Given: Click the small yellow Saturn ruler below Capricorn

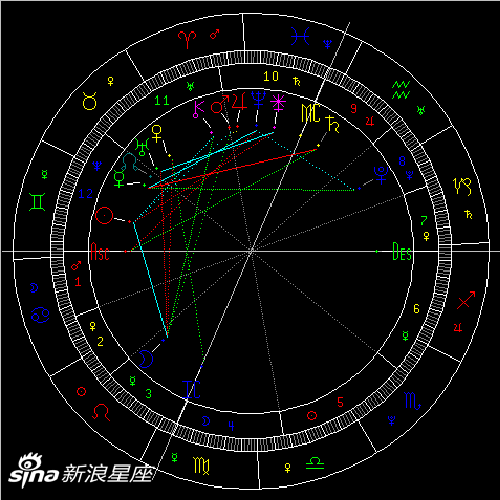Looking at the screenshot, I should (468, 214).
